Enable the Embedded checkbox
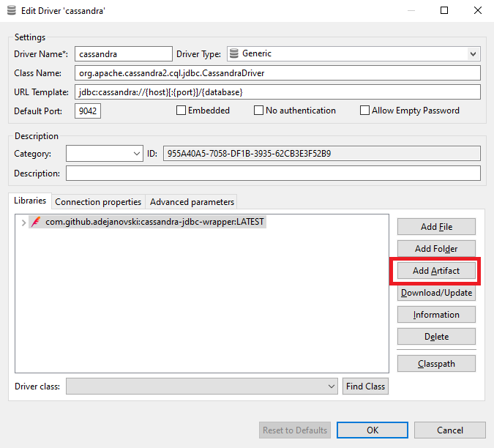This screenshot has height=448, width=494. click(181, 111)
